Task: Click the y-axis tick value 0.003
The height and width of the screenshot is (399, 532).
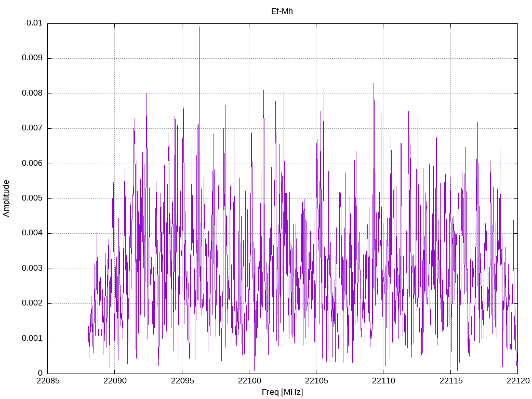Action: [x=32, y=269]
